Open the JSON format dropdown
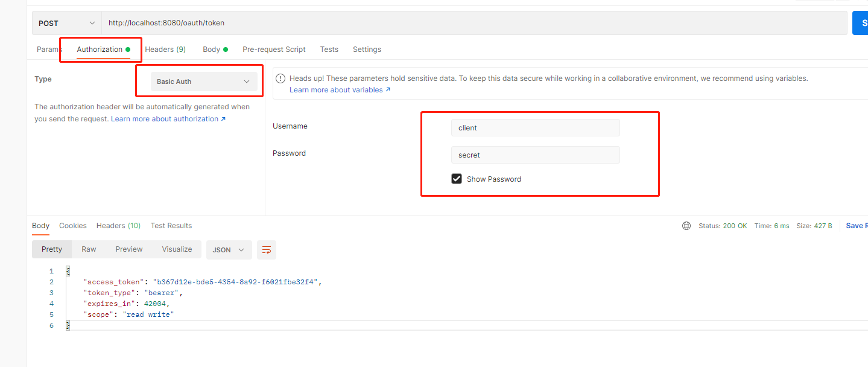 [229, 250]
